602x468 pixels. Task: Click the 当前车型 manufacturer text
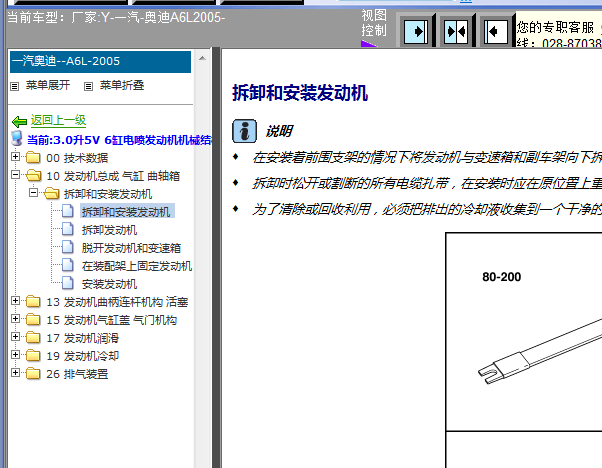[x=116, y=18]
